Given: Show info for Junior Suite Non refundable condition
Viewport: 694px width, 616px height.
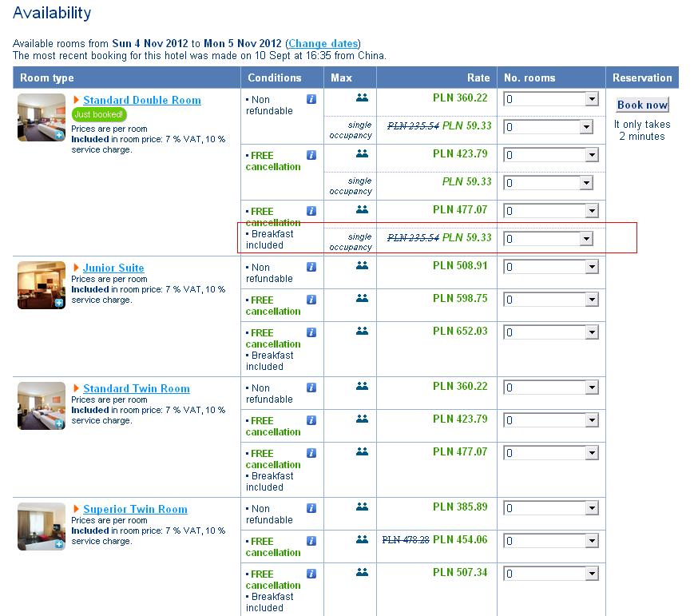Looking at the screenshot, I should (x=311, y=267).
